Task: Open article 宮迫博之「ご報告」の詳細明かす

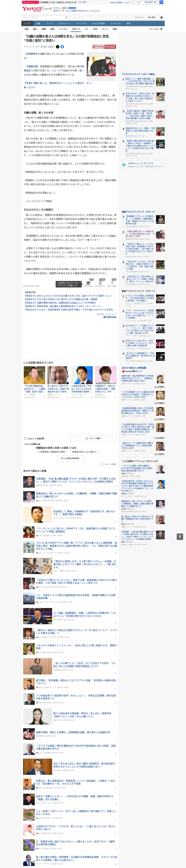Action: coord(84,513)
